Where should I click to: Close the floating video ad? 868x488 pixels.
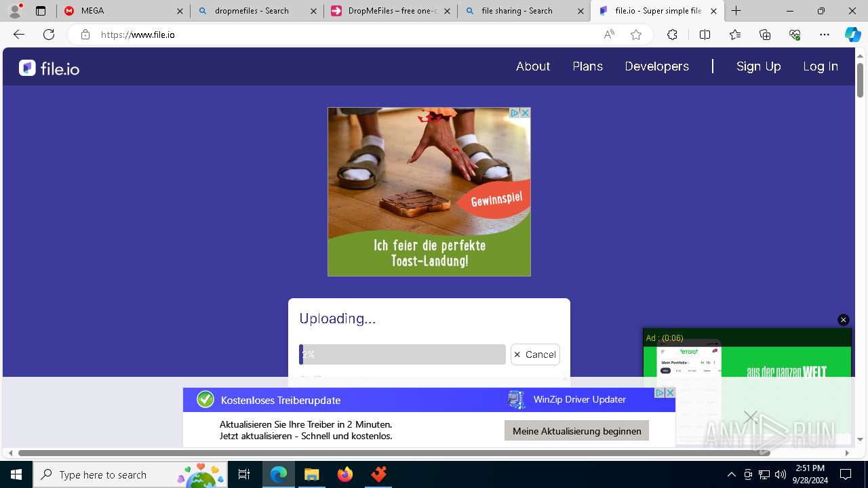[x=844, y=320]
